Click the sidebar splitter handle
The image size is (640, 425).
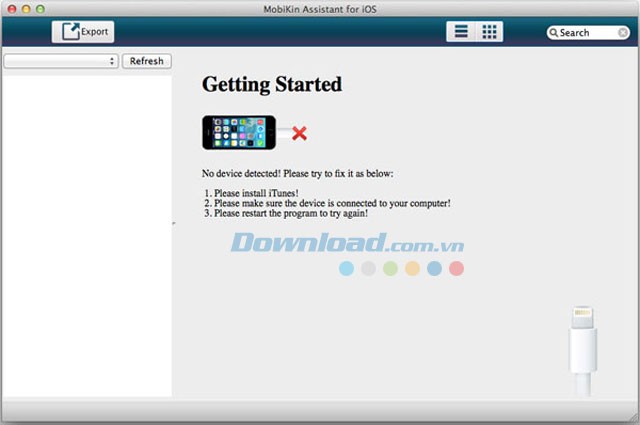[x=173, y=224]
